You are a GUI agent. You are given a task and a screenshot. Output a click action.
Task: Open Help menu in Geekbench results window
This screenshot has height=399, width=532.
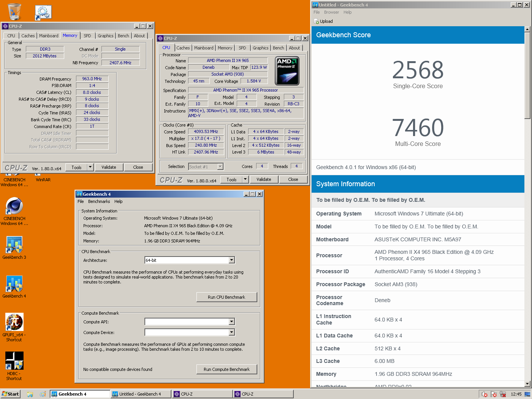(x=348, y=12)
